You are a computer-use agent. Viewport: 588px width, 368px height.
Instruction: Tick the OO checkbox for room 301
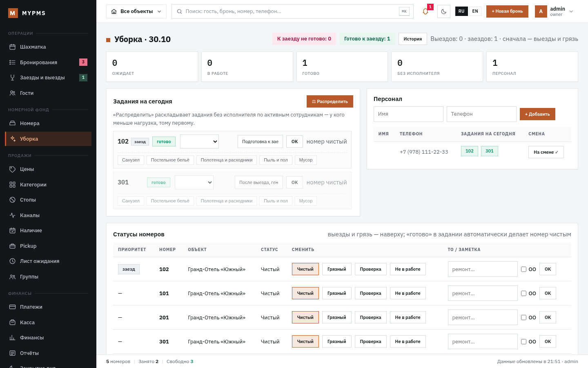coord(523,341)
